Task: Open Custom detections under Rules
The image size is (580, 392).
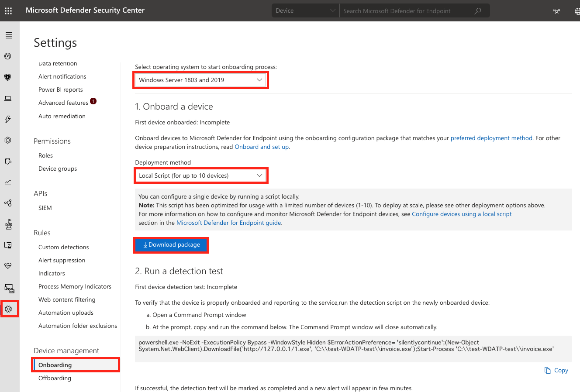Action: (63, 247)
